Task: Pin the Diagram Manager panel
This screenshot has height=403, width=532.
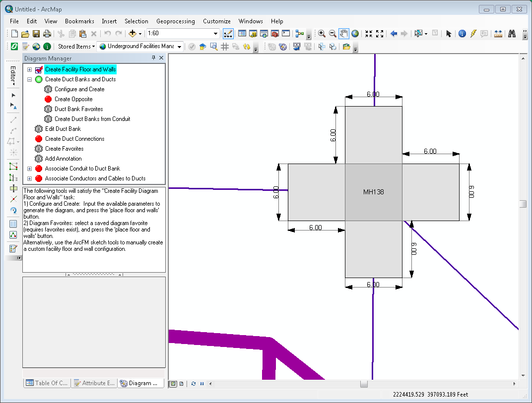Action: [153, 58]
